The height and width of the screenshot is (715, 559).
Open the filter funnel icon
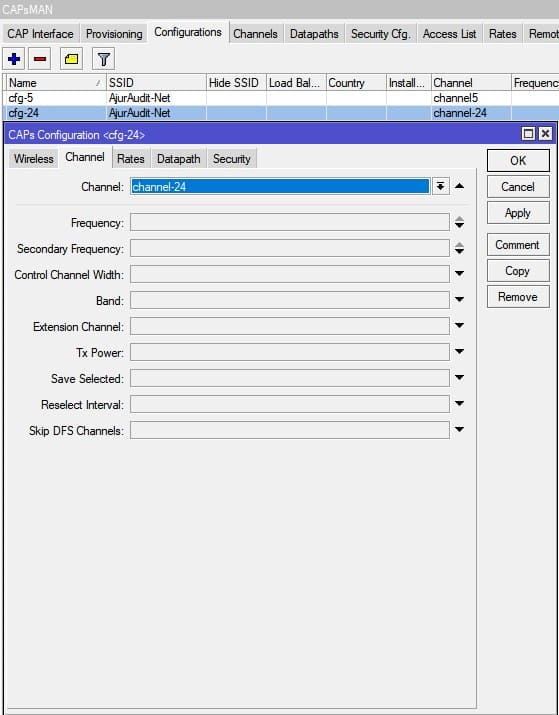[104, 59]
